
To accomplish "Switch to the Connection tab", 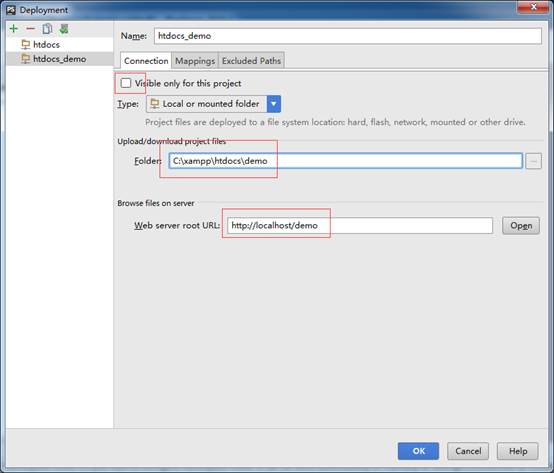I will [146, 61].
